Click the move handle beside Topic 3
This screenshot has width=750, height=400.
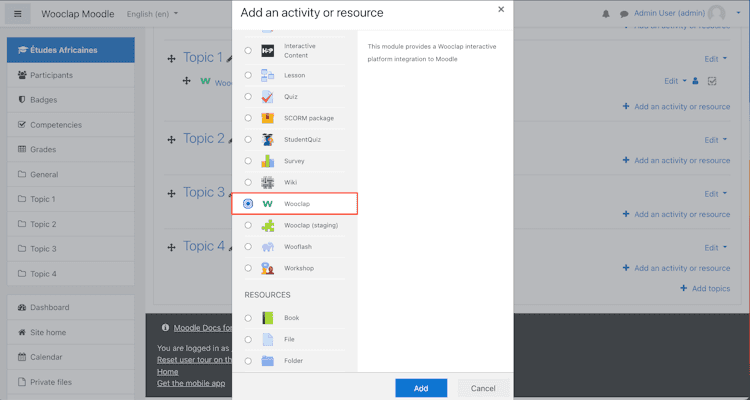click(x=171, y=194)
